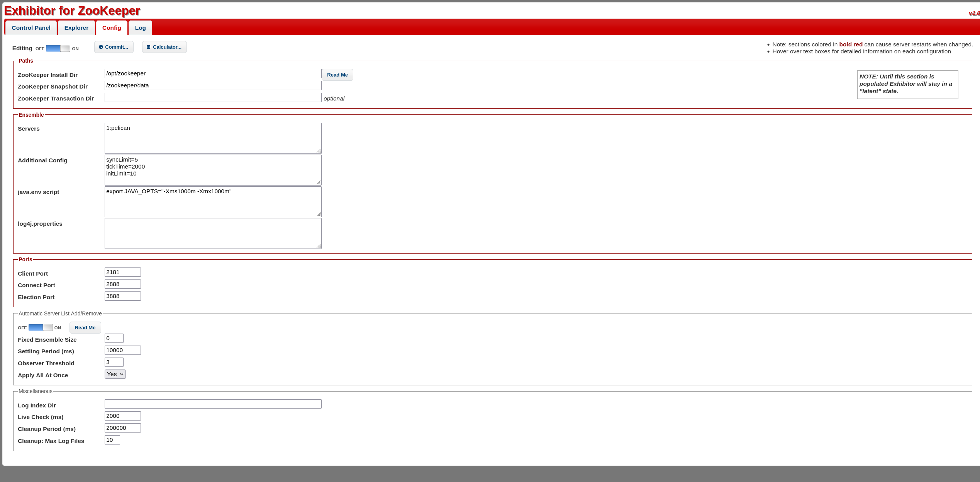Click Read Me next to Install Dir
The height and width of the screenshot is (482, 980).
pos(337,75)
